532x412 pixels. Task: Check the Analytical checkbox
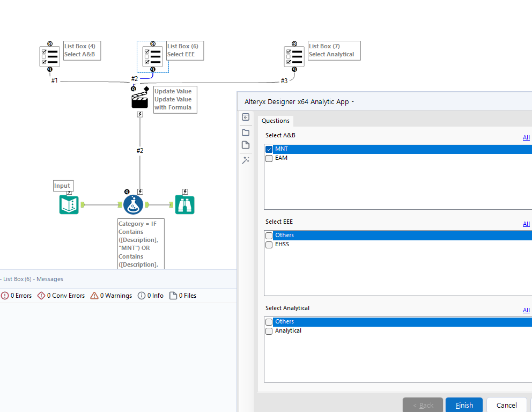click(269, 331)
